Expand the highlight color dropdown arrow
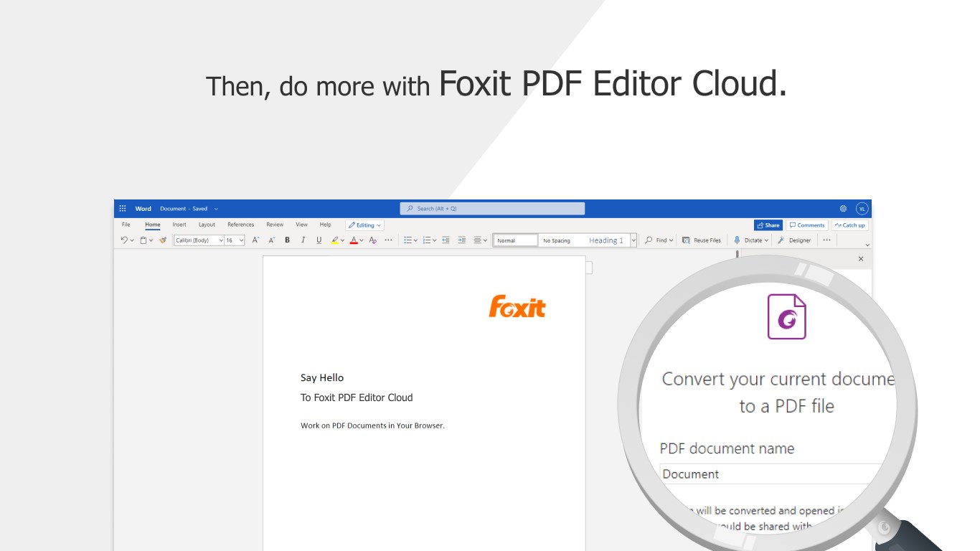The height and width of the screenshot is (551, 980). click(x=343, y=240)
